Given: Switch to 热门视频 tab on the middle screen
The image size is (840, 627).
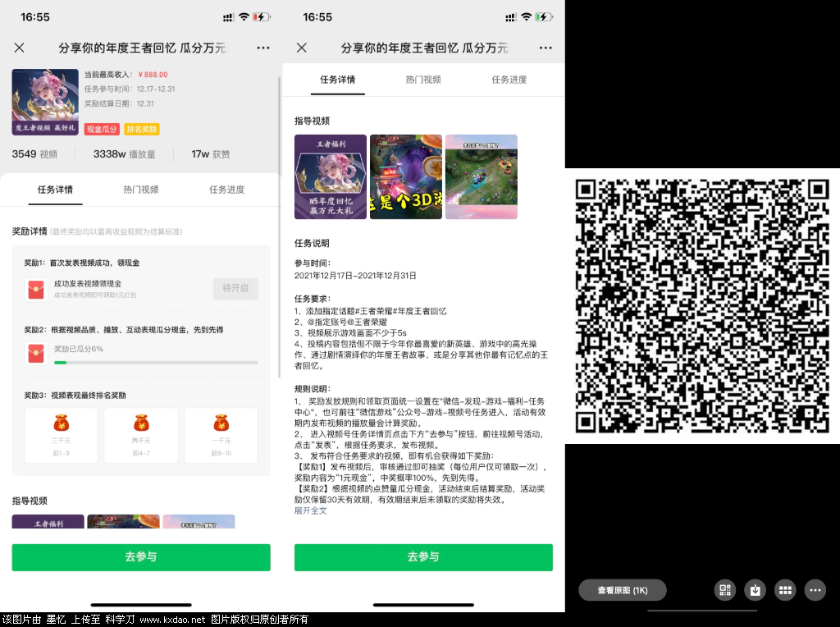Looking at the screenshot, I should [x=423, y=80].
